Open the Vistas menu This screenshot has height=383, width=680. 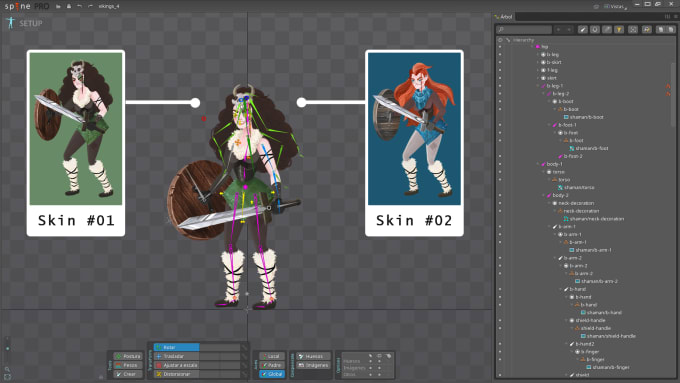615,7
